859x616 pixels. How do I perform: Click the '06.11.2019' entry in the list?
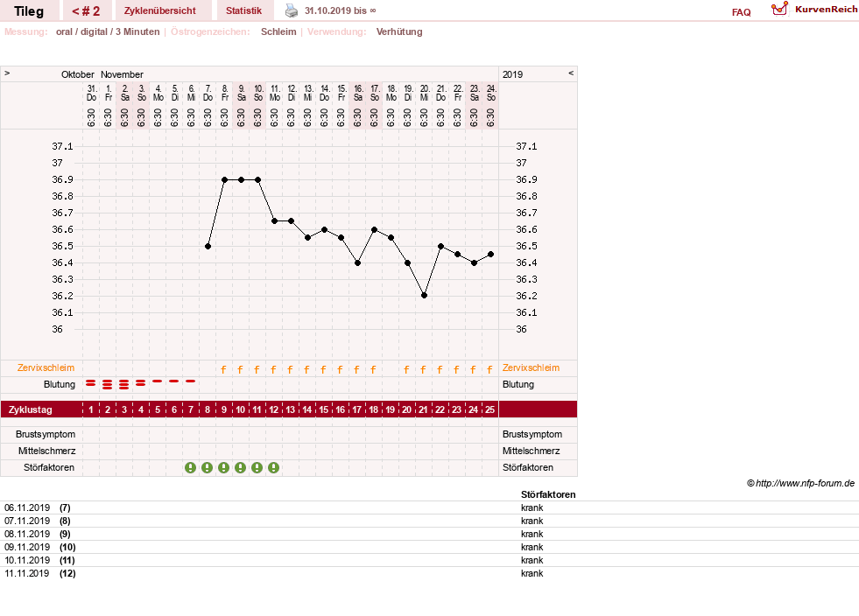tap(27, 507)
